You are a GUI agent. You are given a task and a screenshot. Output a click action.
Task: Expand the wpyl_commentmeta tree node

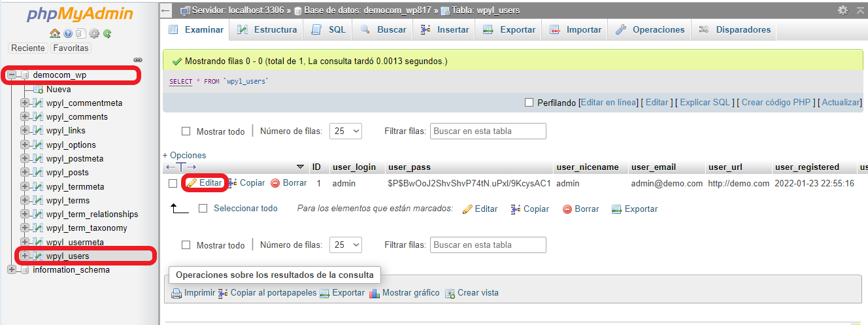pyautogui.click(x=25, y=103)
